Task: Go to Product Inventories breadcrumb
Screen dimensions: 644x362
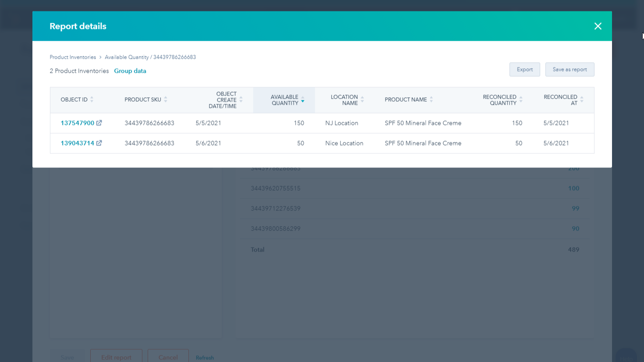Action: [x=73, y=57]
